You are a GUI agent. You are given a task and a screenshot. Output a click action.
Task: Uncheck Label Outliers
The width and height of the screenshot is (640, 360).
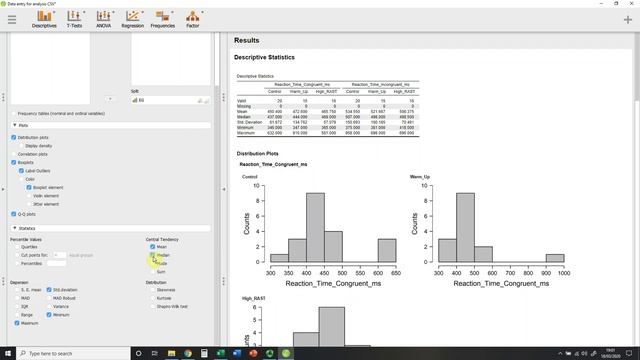click(22, 171)
